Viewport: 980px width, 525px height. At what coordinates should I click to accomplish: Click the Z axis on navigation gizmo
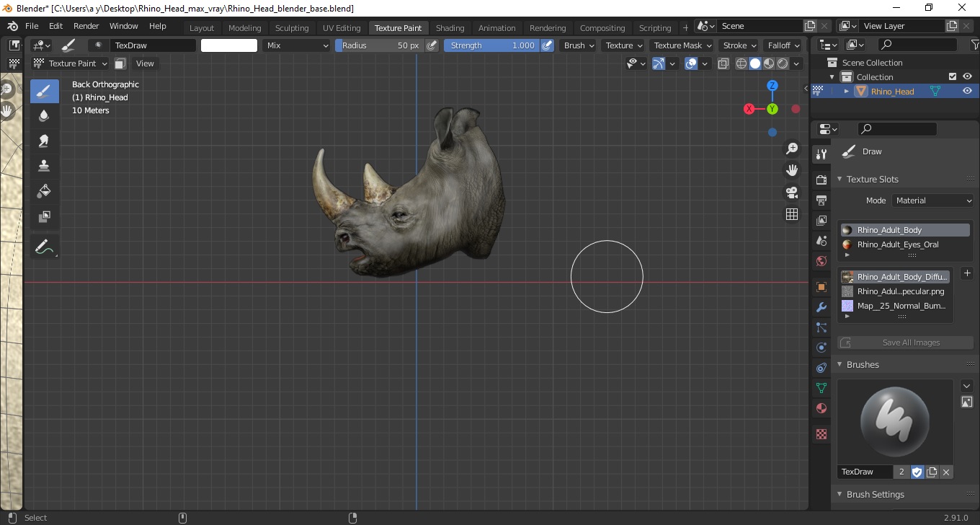coord(772,86)
